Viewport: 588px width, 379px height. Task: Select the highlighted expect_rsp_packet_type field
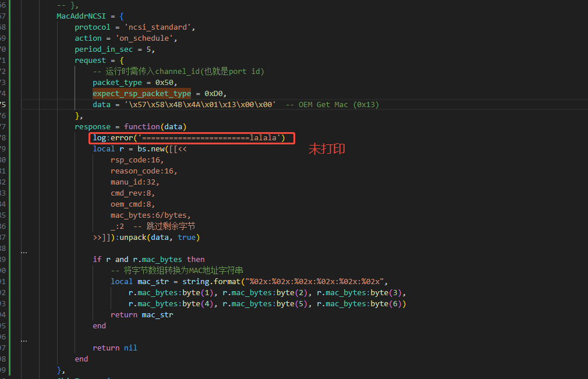click(x=141, y=94)
